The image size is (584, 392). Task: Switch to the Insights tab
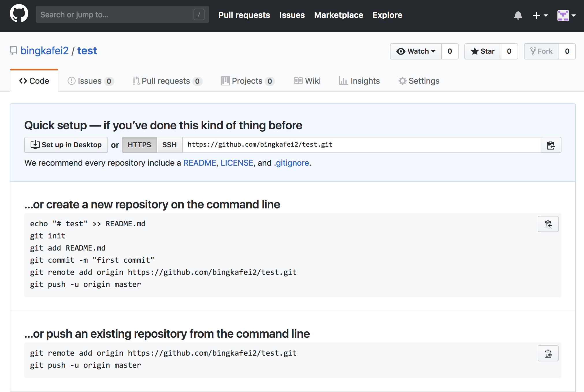coord(359,81)
